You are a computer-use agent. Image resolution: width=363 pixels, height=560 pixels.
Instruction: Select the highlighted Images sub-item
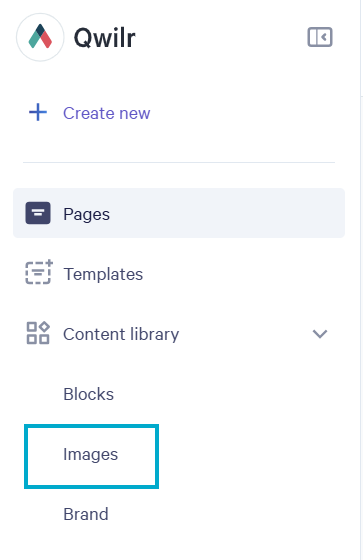[90, 454]
